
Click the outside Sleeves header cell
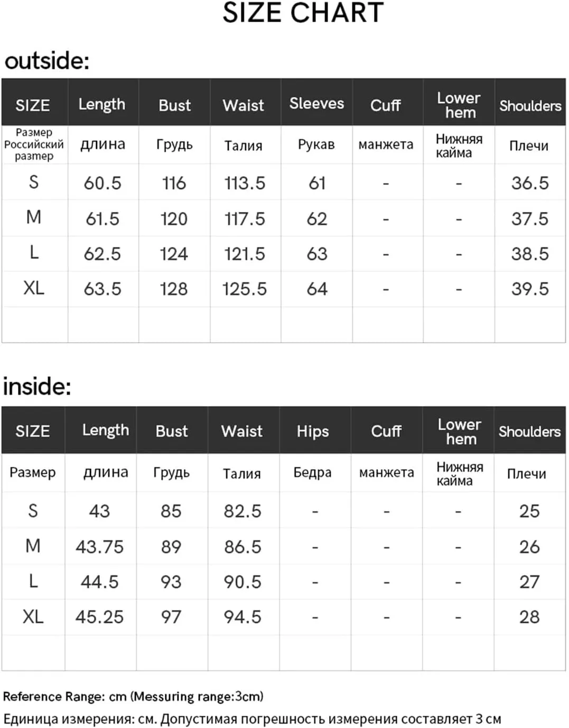(316, 103)
